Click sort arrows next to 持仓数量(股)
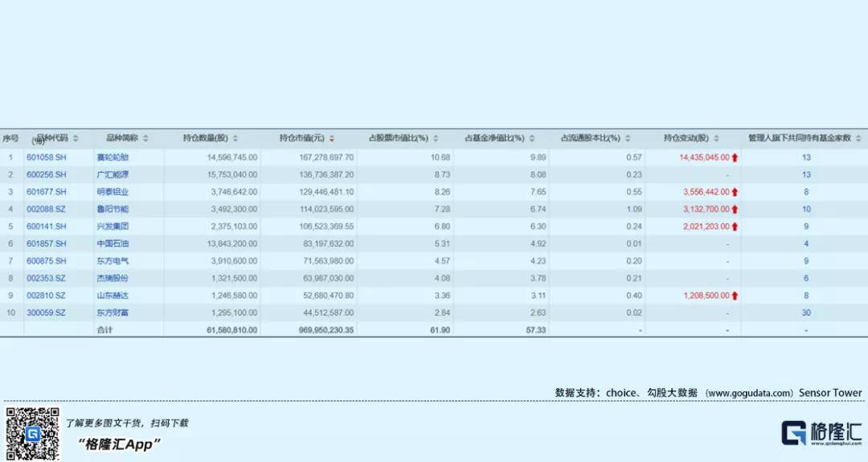This screenshot has height=462, width=868. point(235,138)
